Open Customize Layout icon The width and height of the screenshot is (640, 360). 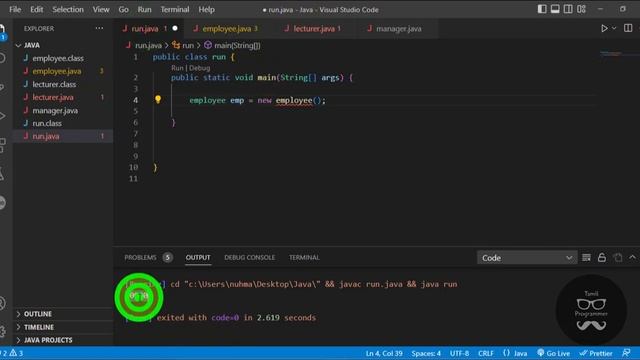[582, 9]
